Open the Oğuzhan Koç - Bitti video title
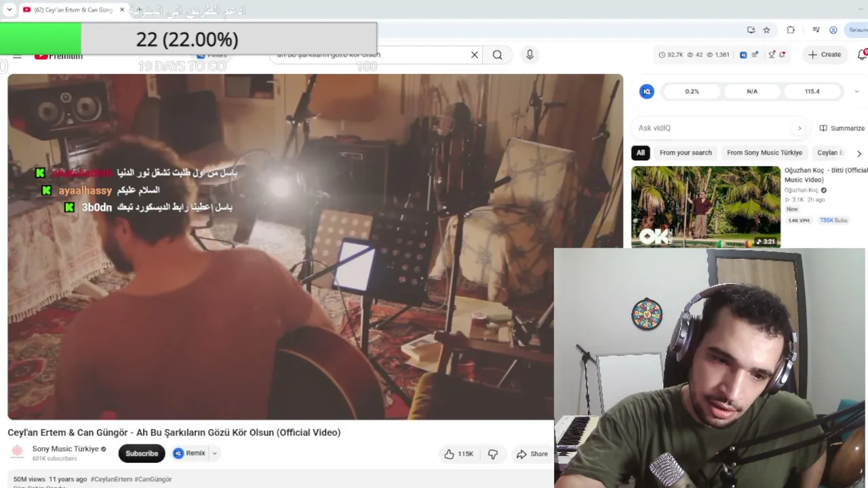This screenshot has height=488, width=868. coord(825,175)
